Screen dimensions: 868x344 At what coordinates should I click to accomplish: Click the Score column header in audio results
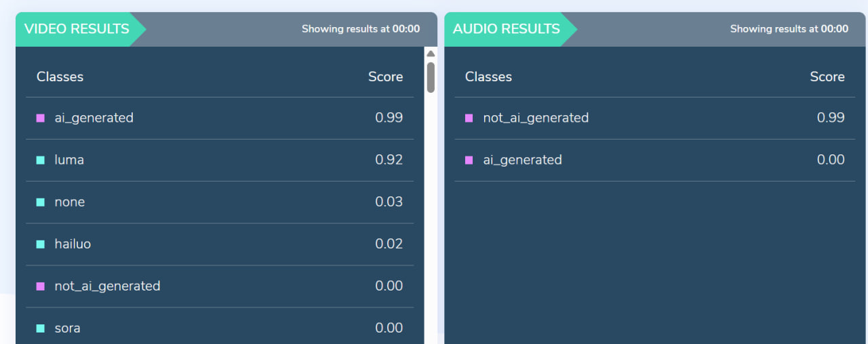click(827, 77)
